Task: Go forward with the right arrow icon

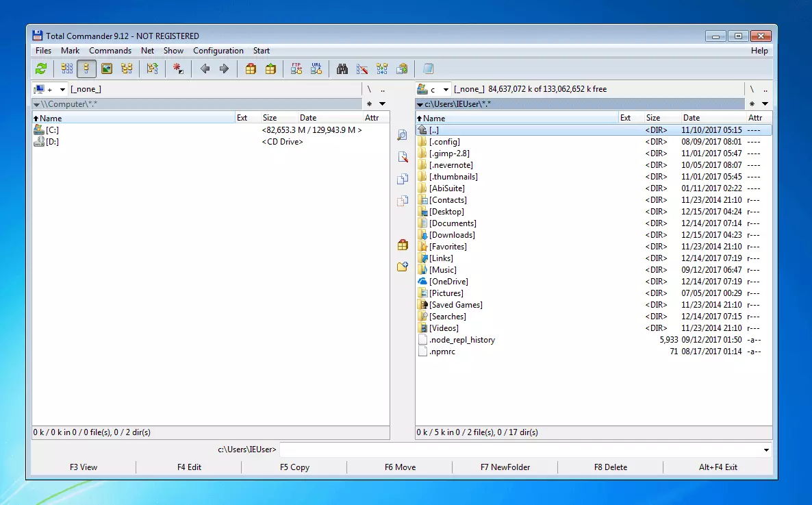Action: point(225,69)
